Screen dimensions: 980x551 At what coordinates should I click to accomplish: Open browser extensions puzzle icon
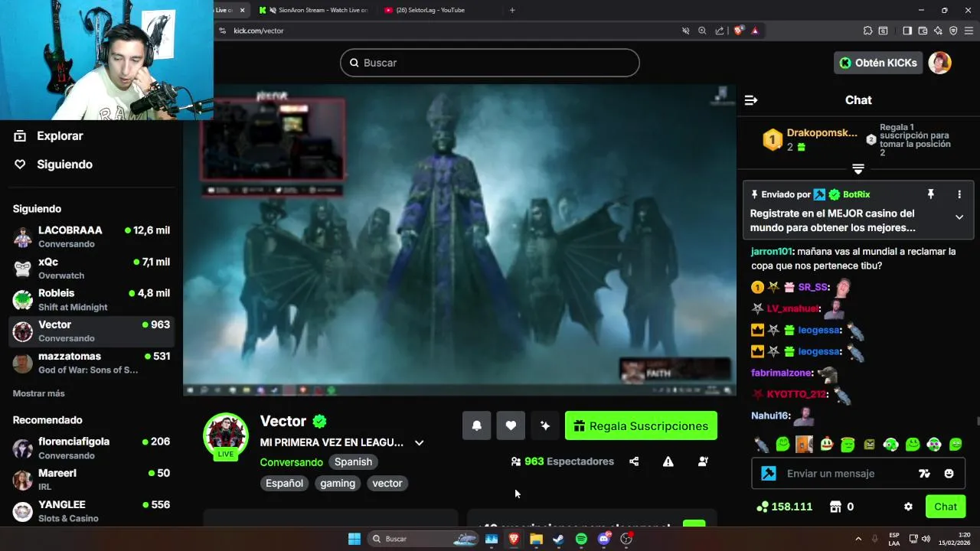[x=867, y=31]
